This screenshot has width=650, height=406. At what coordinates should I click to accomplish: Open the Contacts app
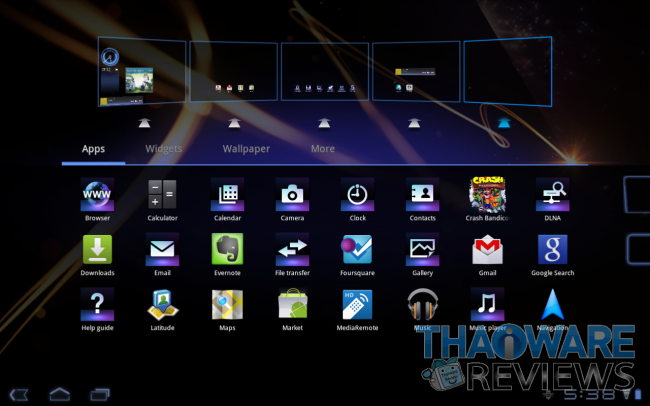(x=422, y=199)
